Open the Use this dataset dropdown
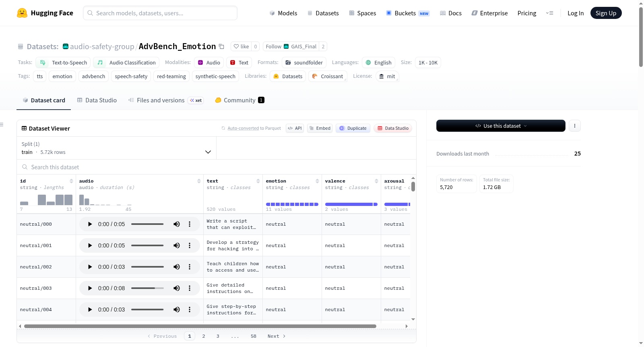644x347 pixels. pyautogui.click(x=501, y=126)
